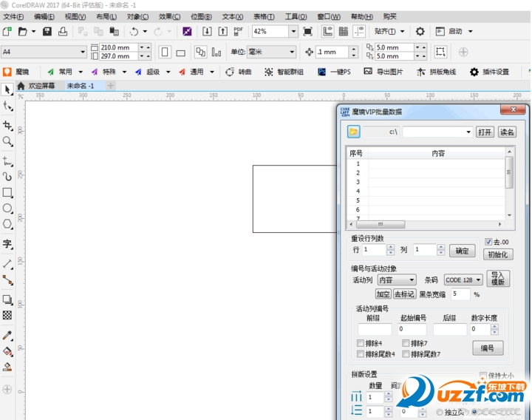Click the 打开 button in dialog
Viewport: 532px width, 420px height.
[x=484, y=132]
